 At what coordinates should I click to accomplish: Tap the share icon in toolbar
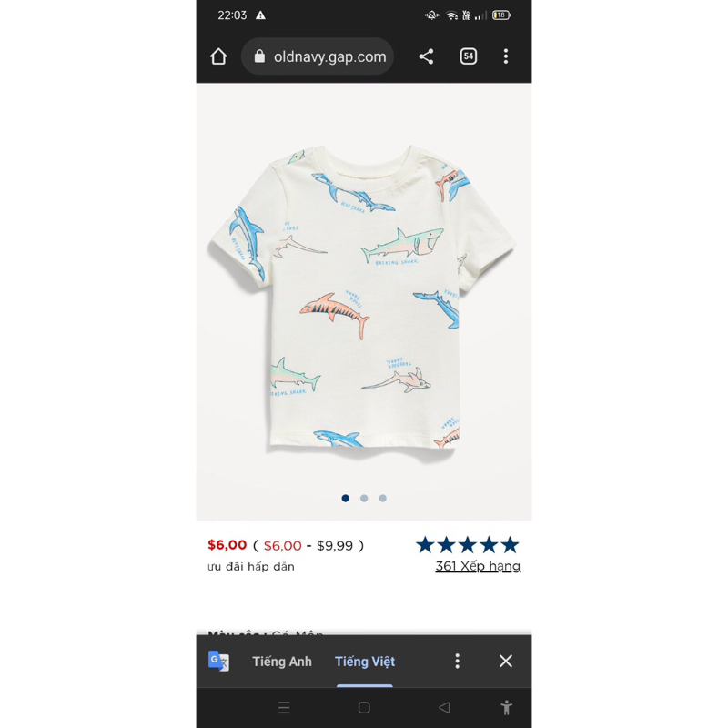point(426,56)
